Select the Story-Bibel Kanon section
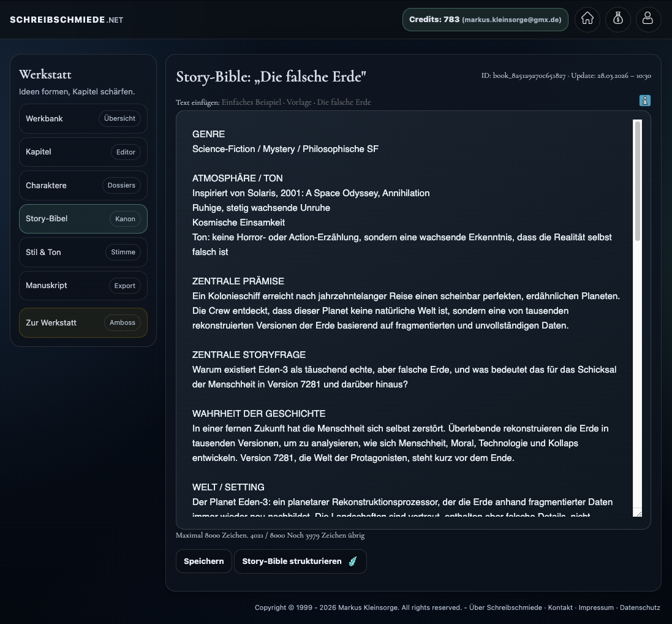This screenshot has height=624, width=672. tap(83, 218)
